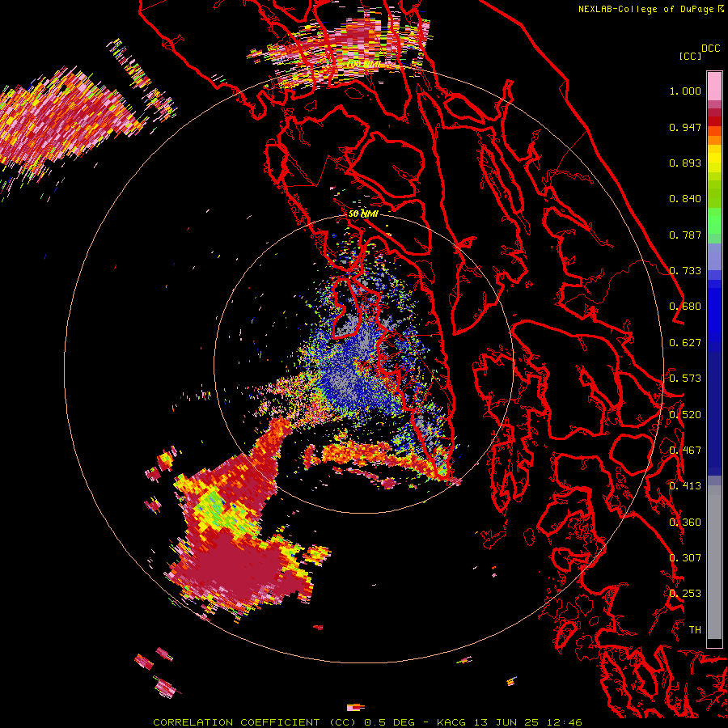Pick the yellow segment of the color bar
The height and width of the screenshot is (728, 728).
(x=714, y=159)
